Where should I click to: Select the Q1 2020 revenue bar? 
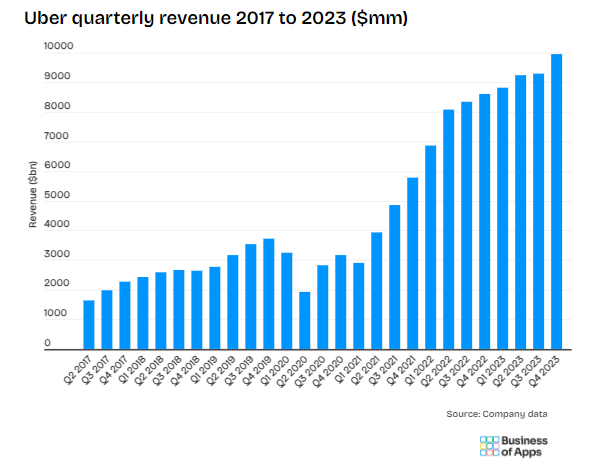click(287, 301)
